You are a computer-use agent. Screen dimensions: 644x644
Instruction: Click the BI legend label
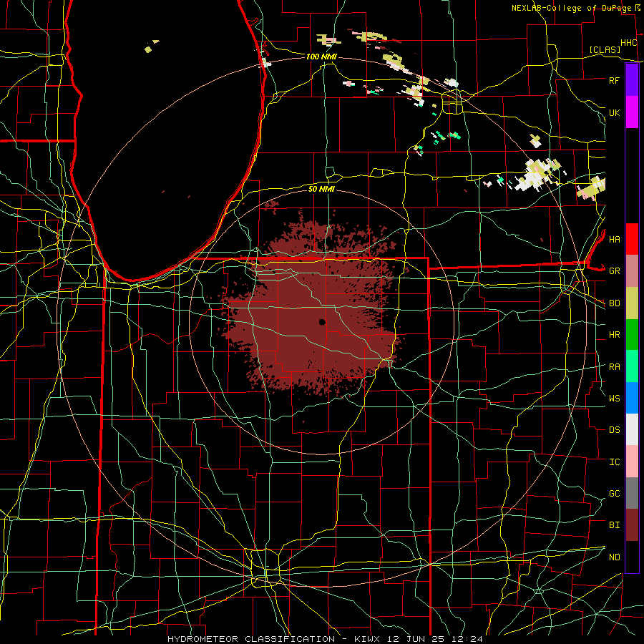coord(614,525)
